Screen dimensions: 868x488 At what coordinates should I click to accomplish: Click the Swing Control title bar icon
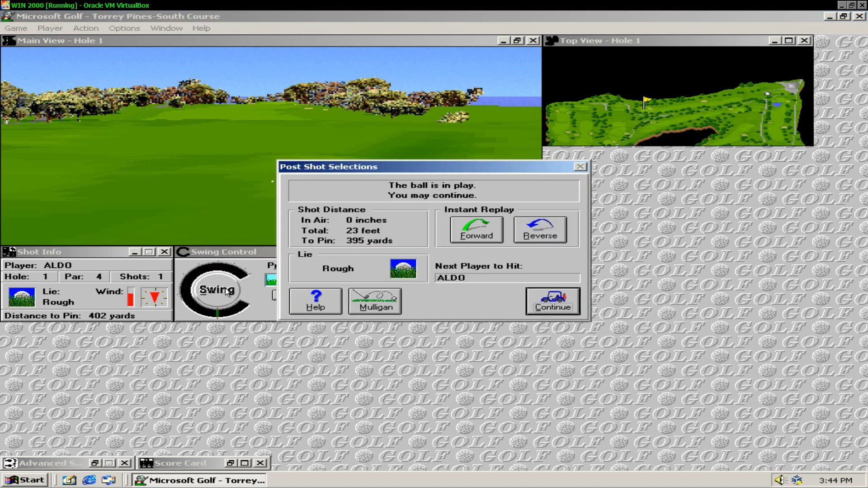pyautogui.click(x=184, y=252)
